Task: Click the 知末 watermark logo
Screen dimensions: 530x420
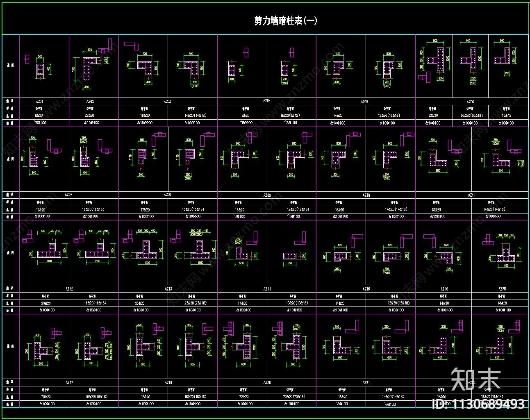Action: point(475,379)
